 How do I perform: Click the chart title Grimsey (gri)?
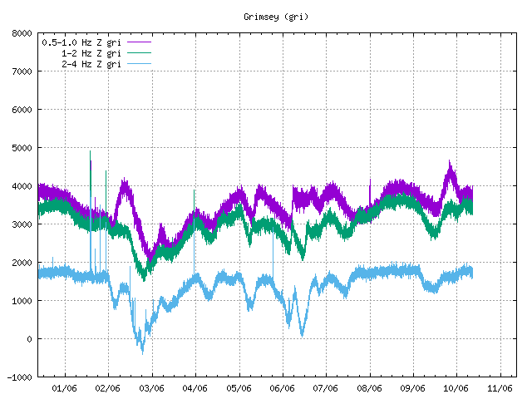[276, 17]
